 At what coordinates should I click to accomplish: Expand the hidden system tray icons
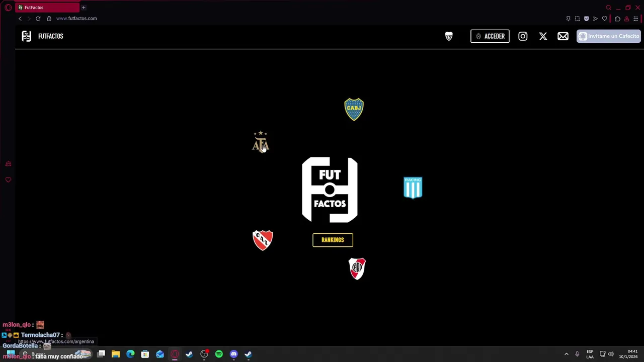(x=566, y=354)
